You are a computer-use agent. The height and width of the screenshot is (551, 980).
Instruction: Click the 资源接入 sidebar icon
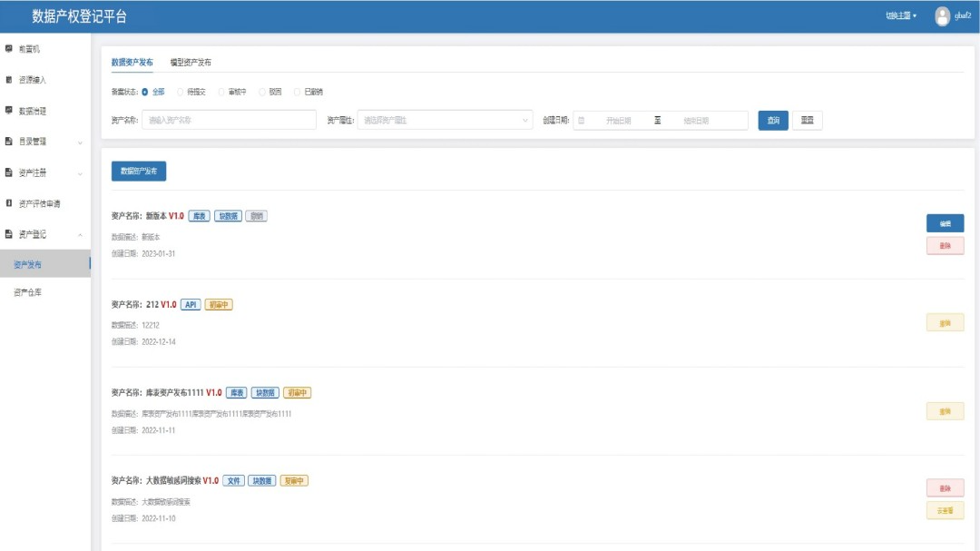[x=9, y=80]
